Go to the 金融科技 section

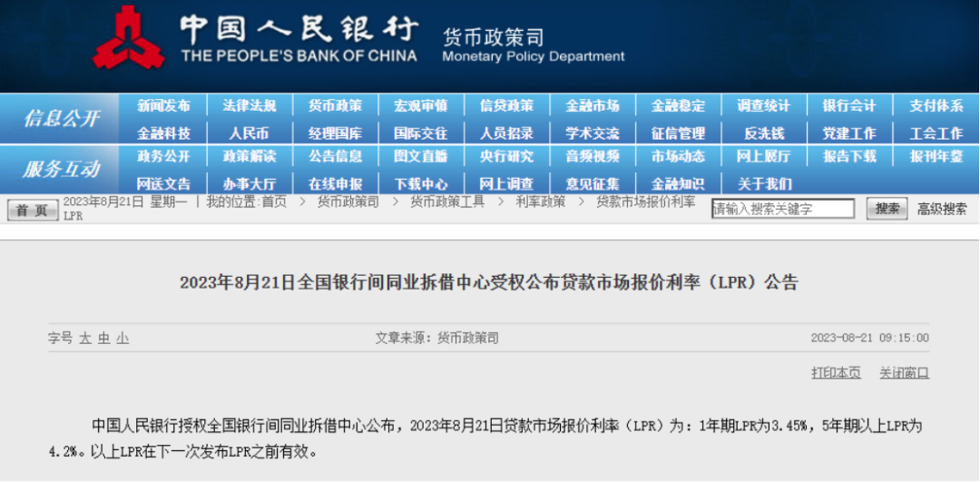pyautogui.click(x=163, y=133)
